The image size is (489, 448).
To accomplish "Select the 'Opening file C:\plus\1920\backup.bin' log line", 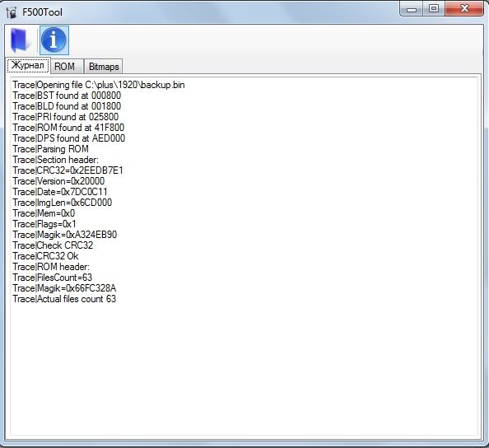I will pyautogui.click(x=99, y=85).
